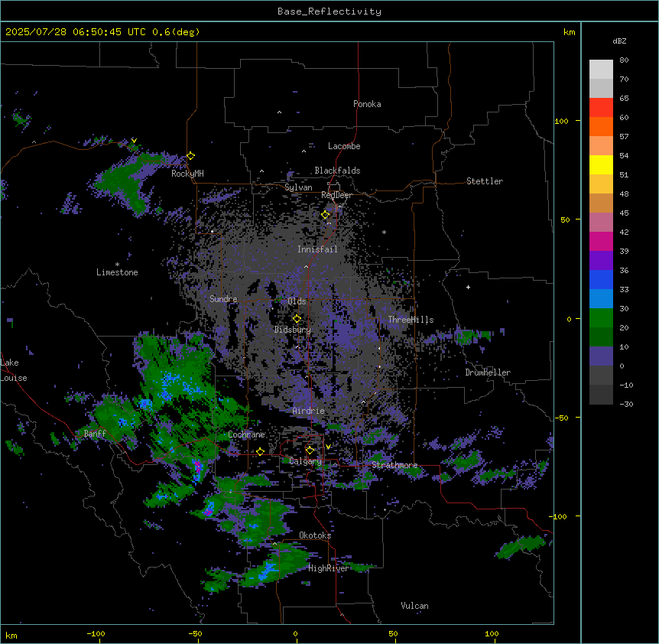The width and height of the screenshot is (659, 644).
Task: Click the Limestone label
Action: [117, 272]
